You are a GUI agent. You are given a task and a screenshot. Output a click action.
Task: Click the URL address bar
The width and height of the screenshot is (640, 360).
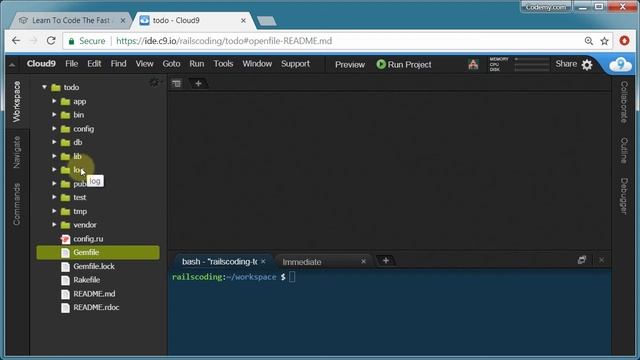[338, 41]
